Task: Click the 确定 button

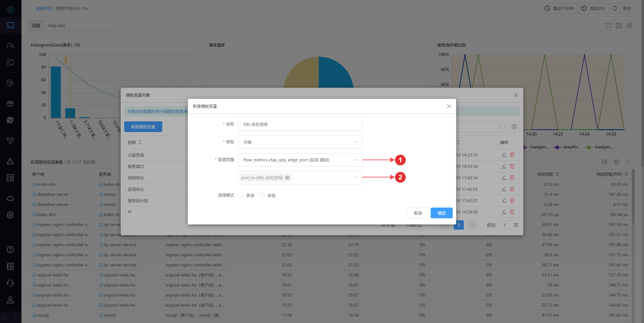Action: (x=441, y=213)
